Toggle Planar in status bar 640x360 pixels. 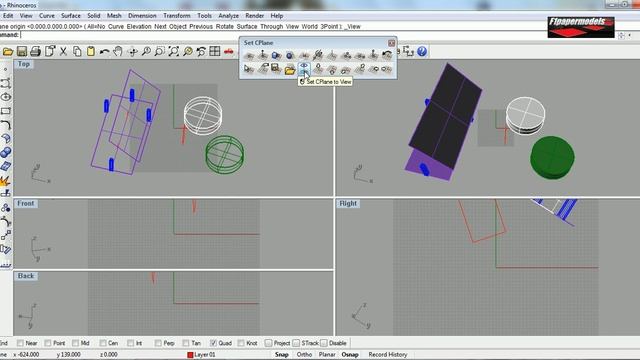(x=327, y=355)
